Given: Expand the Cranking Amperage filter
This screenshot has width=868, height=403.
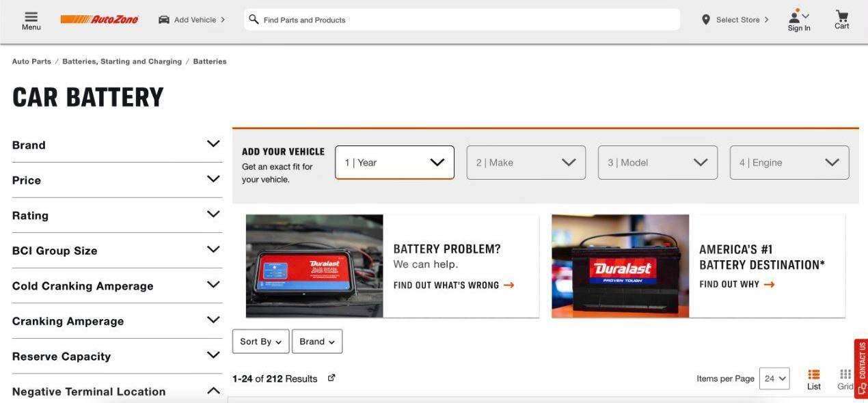Looking at the screenshot, I should 117,321.
